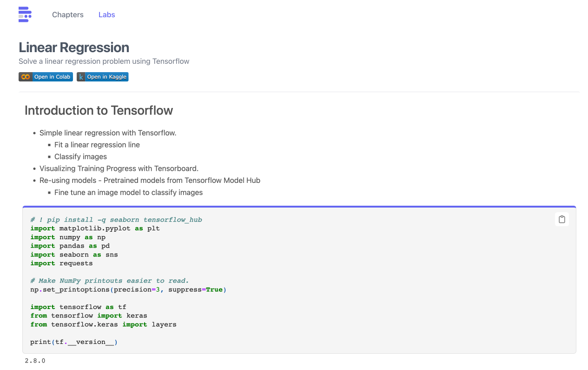The image size is (588, 370).
Task: Switch to the Labs tab
Action: coord(106,14)
